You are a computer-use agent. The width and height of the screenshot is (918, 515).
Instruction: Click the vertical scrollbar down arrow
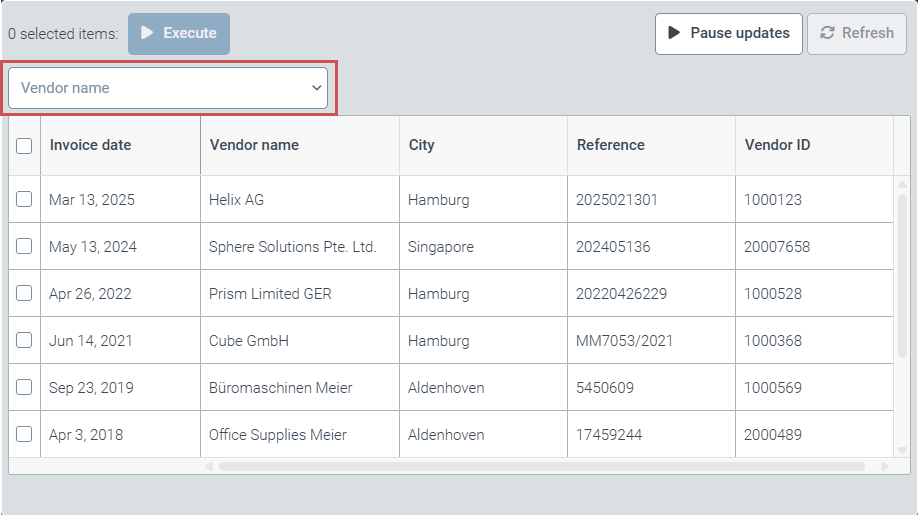click(902, 450)
